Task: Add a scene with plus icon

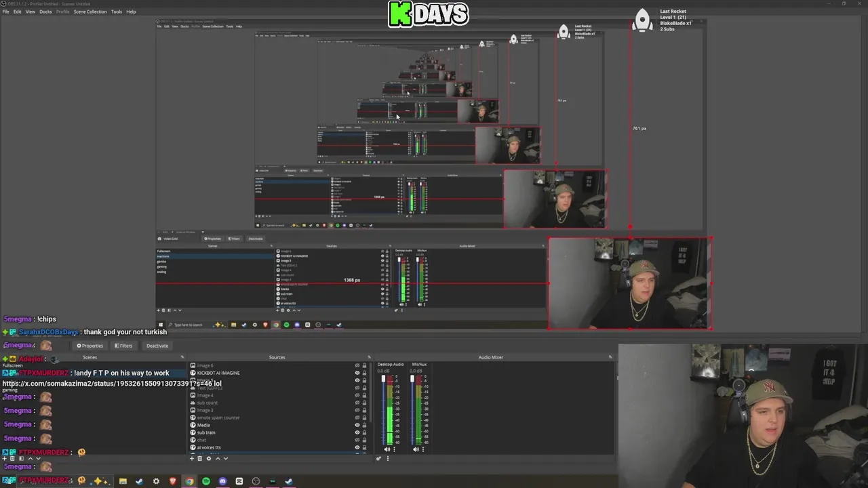Action: point(4,458)
